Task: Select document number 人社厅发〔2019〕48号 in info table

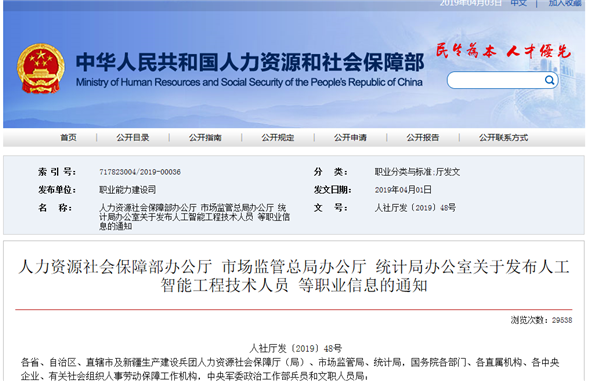Action: tap(415, 208)
